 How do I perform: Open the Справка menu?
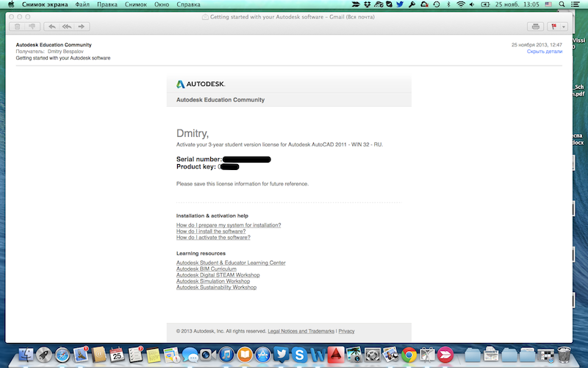[x=189, y=4]
